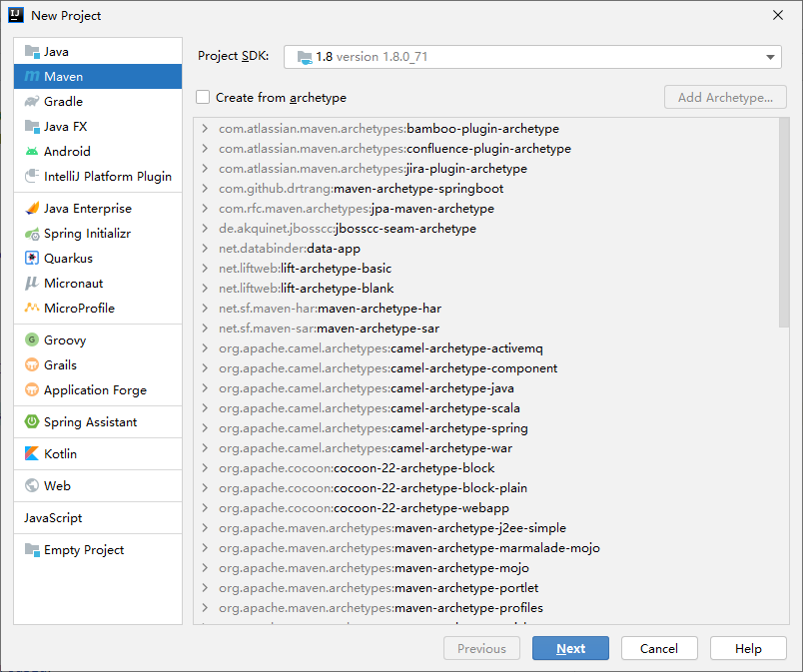This screenshot has width=803, height=672.
Task: Enable Create from archetype checkbox
Action: pos(204,98)
